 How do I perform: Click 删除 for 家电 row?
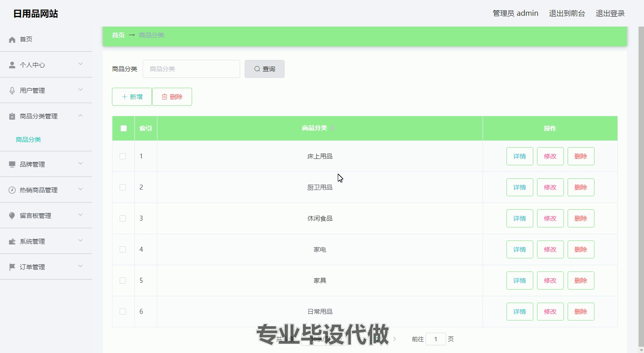581,249
